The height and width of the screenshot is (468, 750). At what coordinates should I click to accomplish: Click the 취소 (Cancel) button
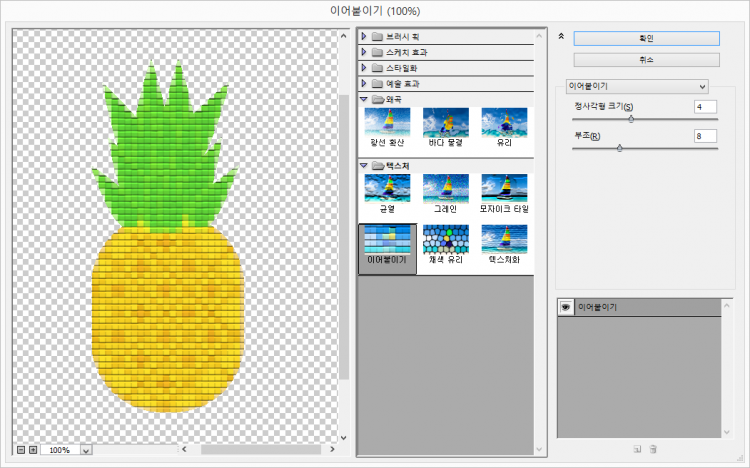coord(646,60)
